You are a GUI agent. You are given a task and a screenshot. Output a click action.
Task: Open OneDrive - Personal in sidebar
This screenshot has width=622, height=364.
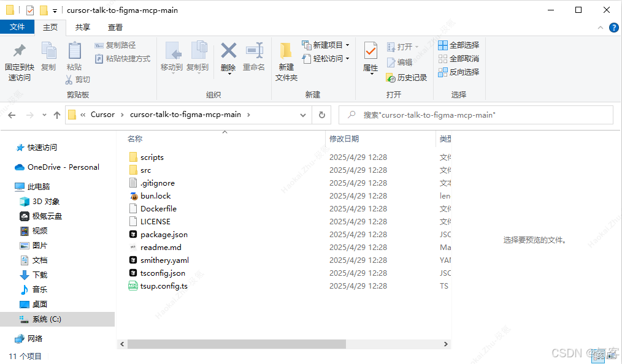(x=63, y=167)
